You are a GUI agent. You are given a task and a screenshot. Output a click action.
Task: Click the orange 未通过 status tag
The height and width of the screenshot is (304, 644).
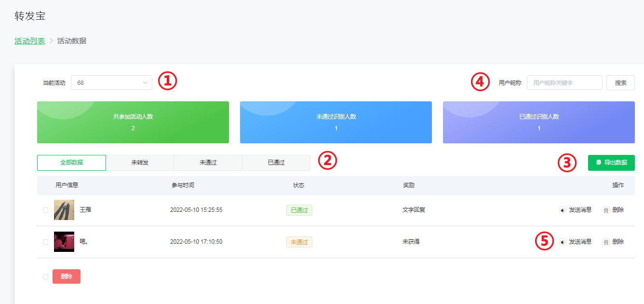click(x=299, y=242)
